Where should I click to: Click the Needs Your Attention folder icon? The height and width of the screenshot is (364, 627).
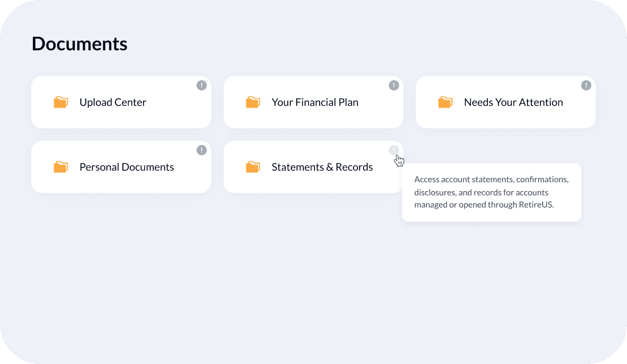[445, 102]
